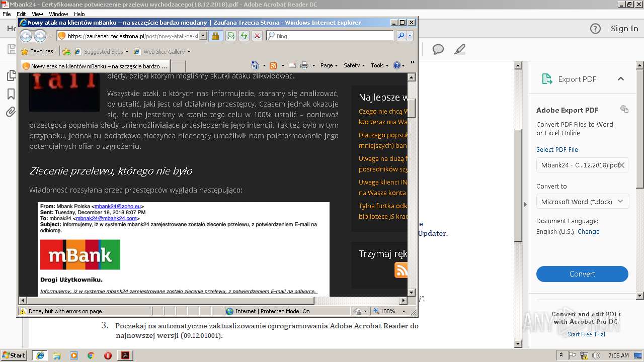Print the page from IE toolbar
This screenshot has width=644, height=362.
(304, 65)
